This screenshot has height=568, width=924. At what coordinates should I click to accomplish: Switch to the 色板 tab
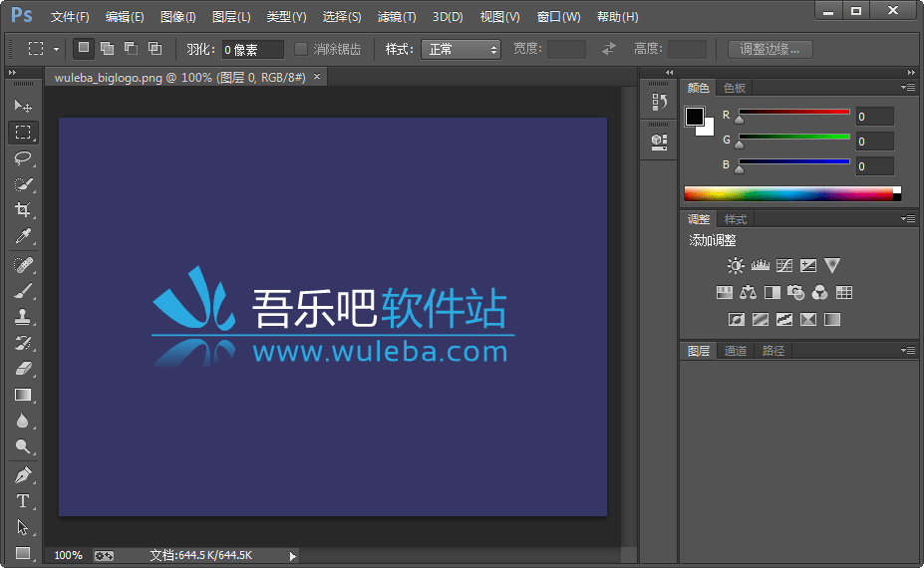735,88
